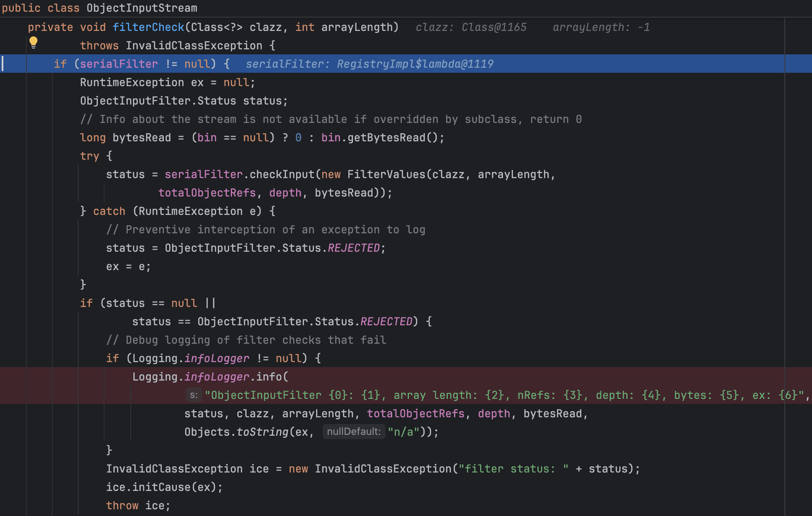Click REJECTED constant inside the catch block
Screen dimensions: 812x516
pos(354,248)
